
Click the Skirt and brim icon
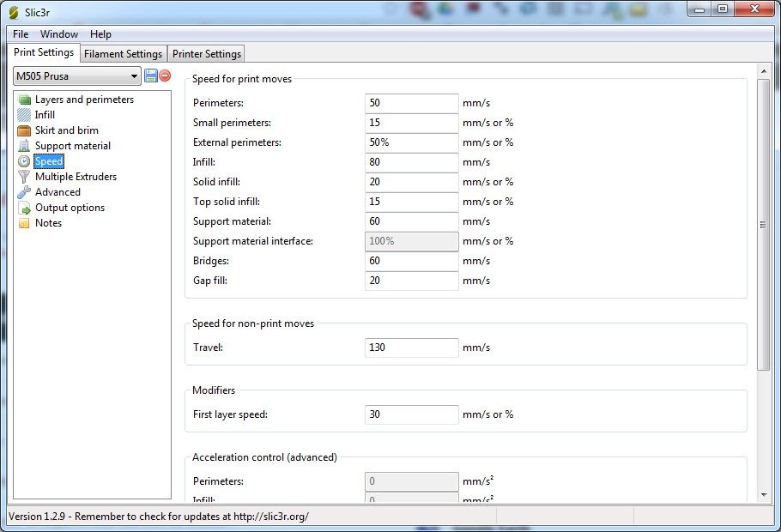point(24,130)
